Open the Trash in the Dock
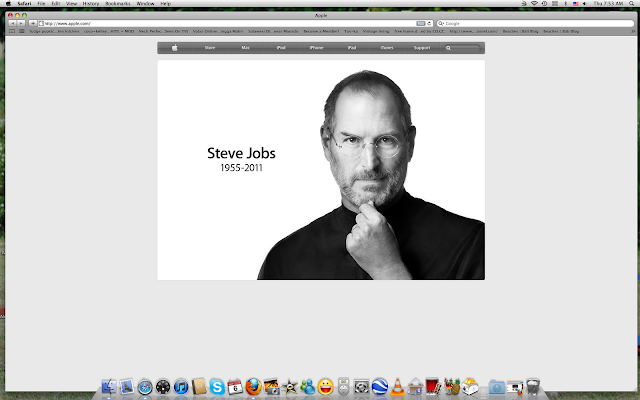 click(533, 387)
